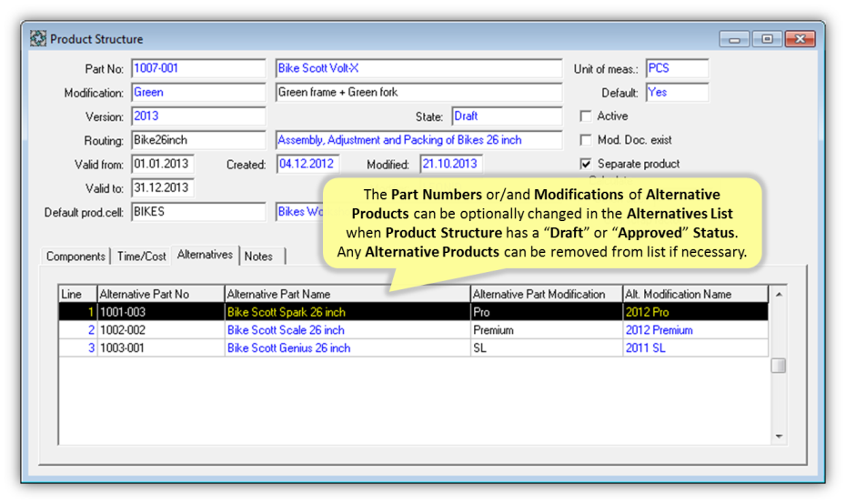
Task: Click the list scrollbar up arrow
Action: [x=779, y=294]
